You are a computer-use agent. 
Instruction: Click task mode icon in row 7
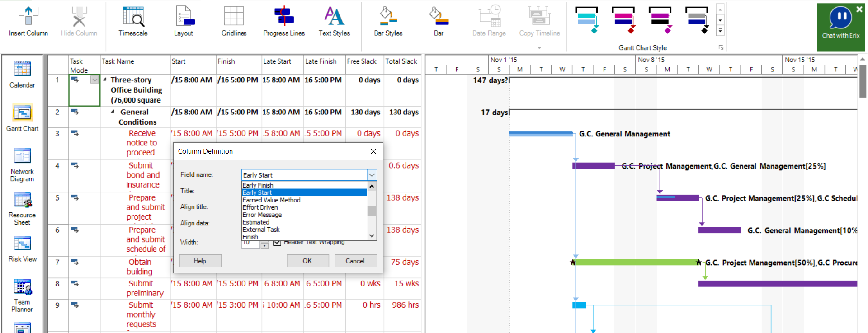tap(75, 262)
